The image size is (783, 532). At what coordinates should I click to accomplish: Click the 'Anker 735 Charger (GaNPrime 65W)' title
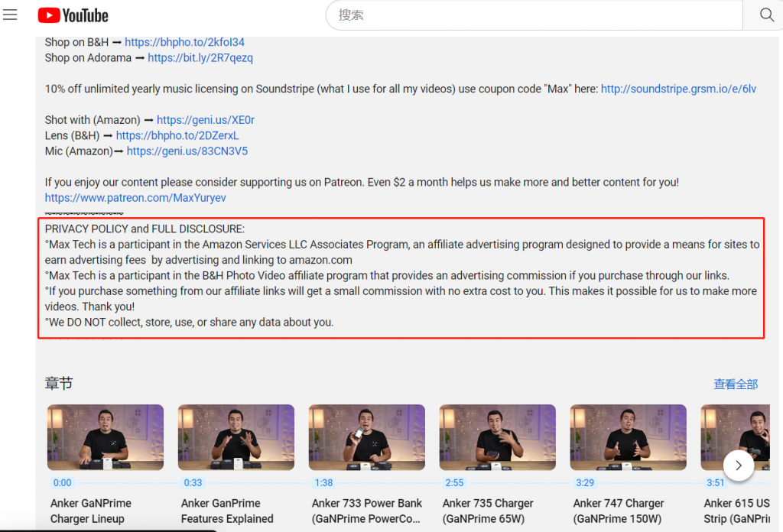[488, 511]
